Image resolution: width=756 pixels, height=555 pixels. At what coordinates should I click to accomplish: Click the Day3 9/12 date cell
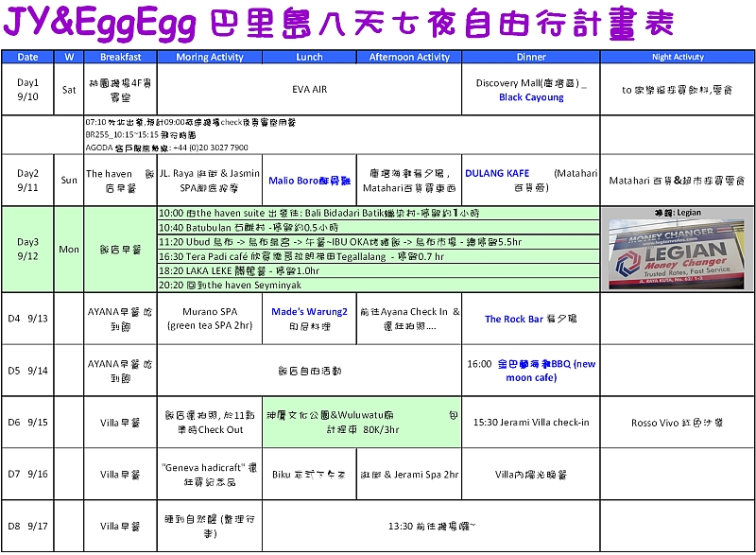coord(27,249)
